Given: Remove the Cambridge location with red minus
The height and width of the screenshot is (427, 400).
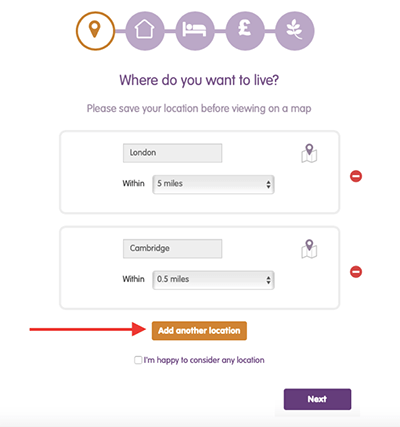Looking at the screenshot, I should pyautogui.click(x=356, y=272).
